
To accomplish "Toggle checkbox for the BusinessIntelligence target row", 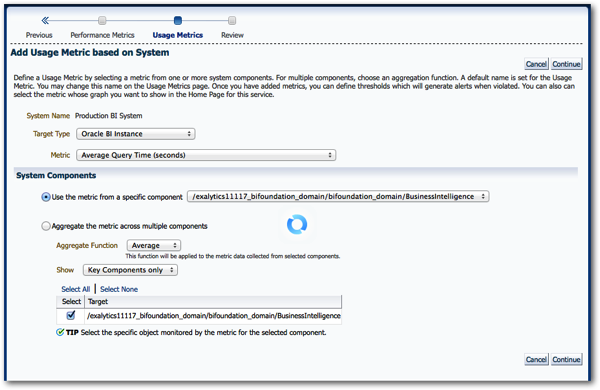I will pos(71,315).
